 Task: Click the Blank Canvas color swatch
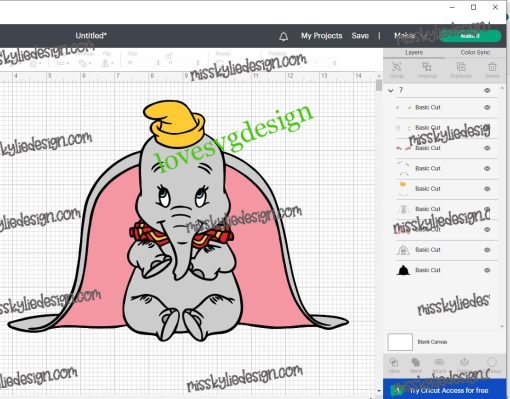(x=400, y=342)
